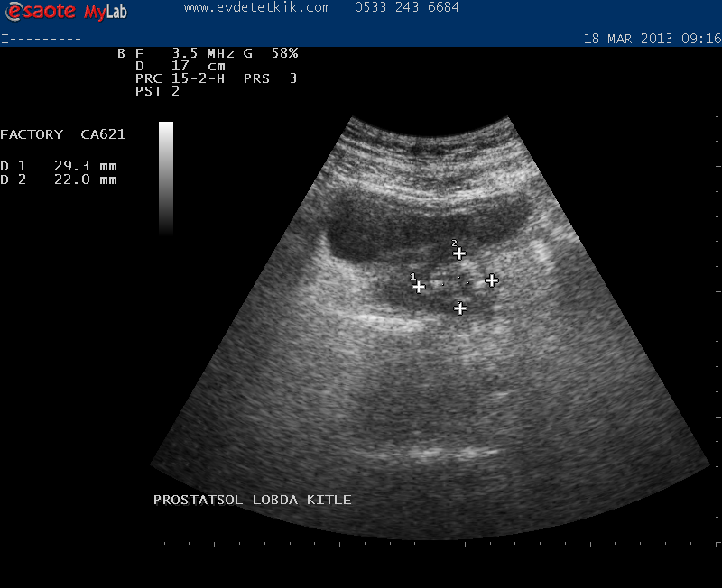This screenshot has width=722, height=588.
Task: Select the D 1 29.3 mm measurement
Action: [59, 166]
